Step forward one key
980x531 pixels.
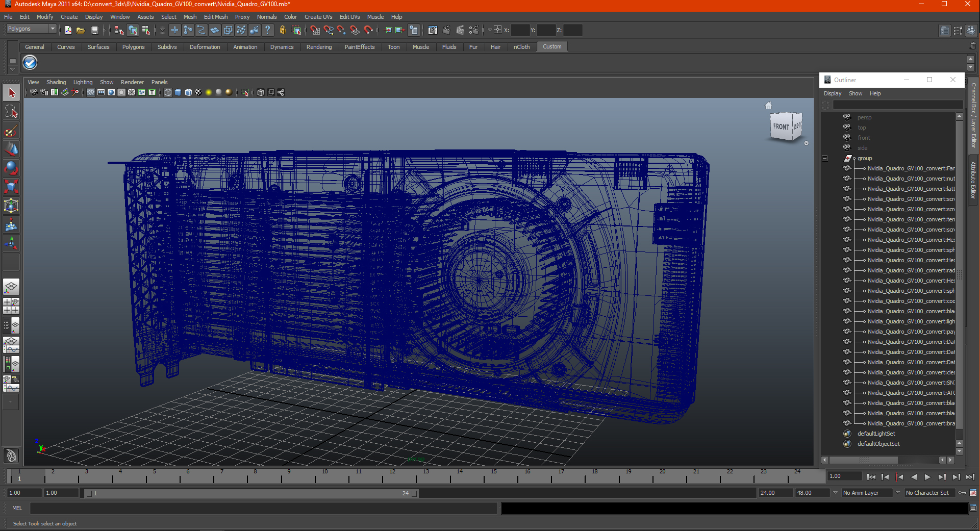click(942, 477)
